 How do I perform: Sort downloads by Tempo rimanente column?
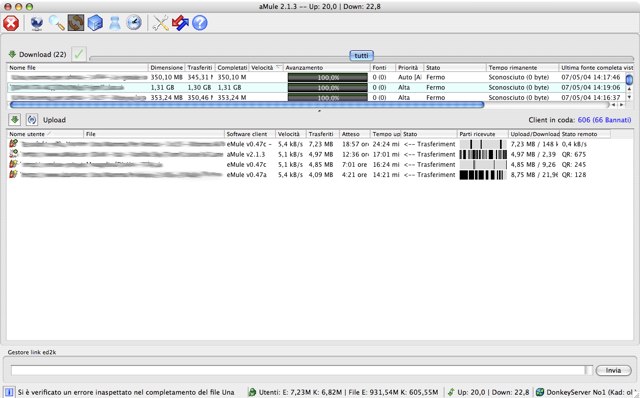522,68
